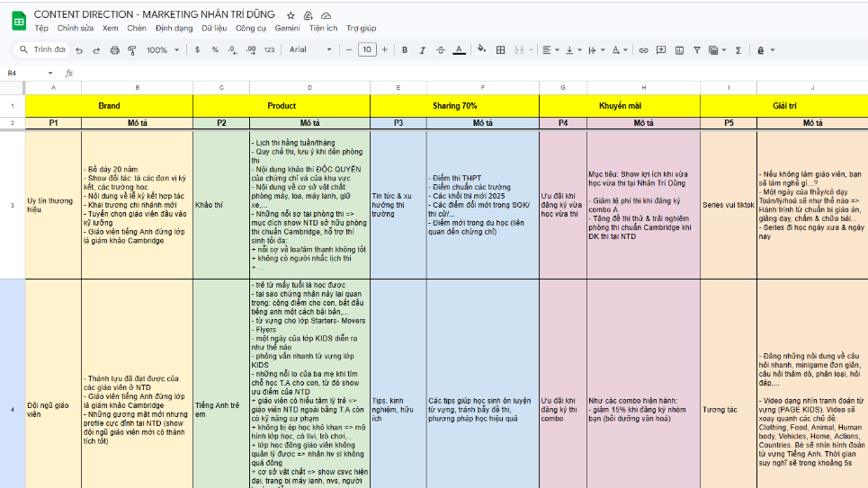
Task: Toggle italic formatting
Action: click(x=423, y=49)
